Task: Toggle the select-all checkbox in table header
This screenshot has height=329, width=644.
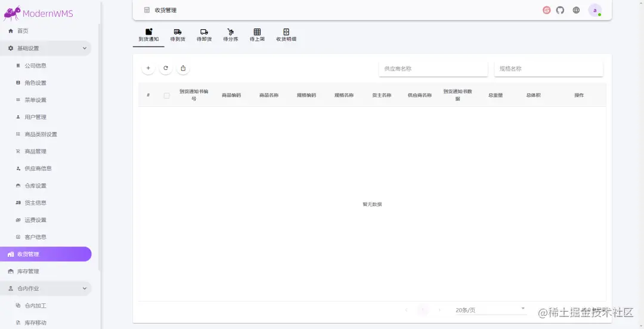Action: (166, 96)
